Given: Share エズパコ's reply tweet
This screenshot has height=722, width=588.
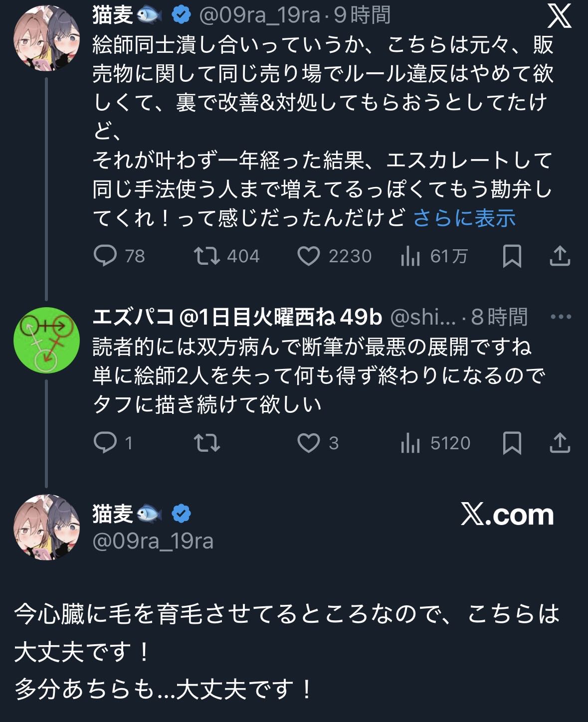Looking at the screenshot, I should (560, 442).
